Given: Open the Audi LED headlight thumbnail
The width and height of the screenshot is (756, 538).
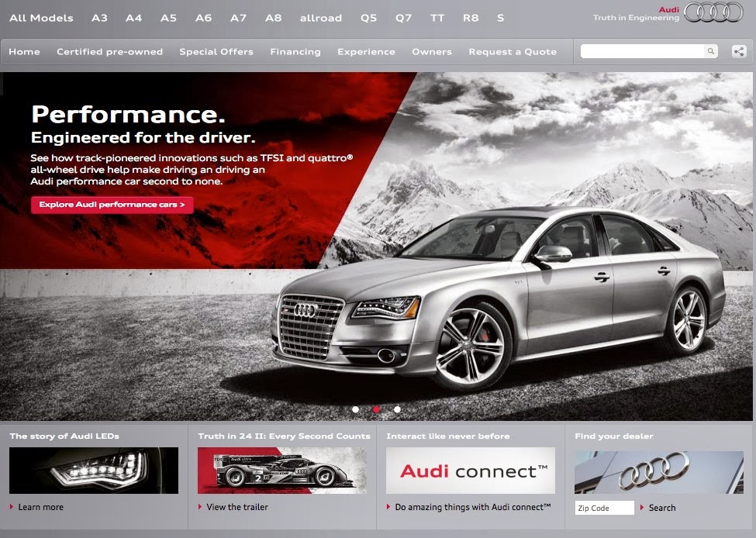Looking at the screenshot, I should [94, 471].
